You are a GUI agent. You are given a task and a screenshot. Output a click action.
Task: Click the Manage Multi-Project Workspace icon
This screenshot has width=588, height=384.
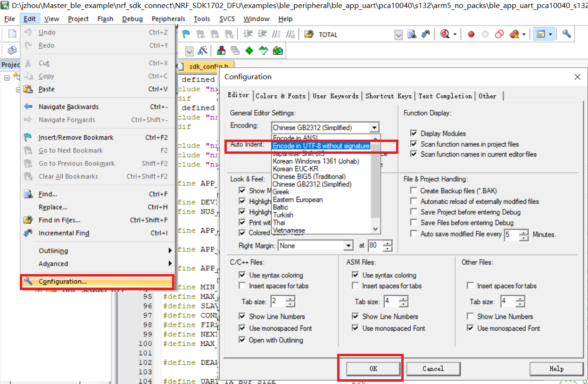(235, 50)
